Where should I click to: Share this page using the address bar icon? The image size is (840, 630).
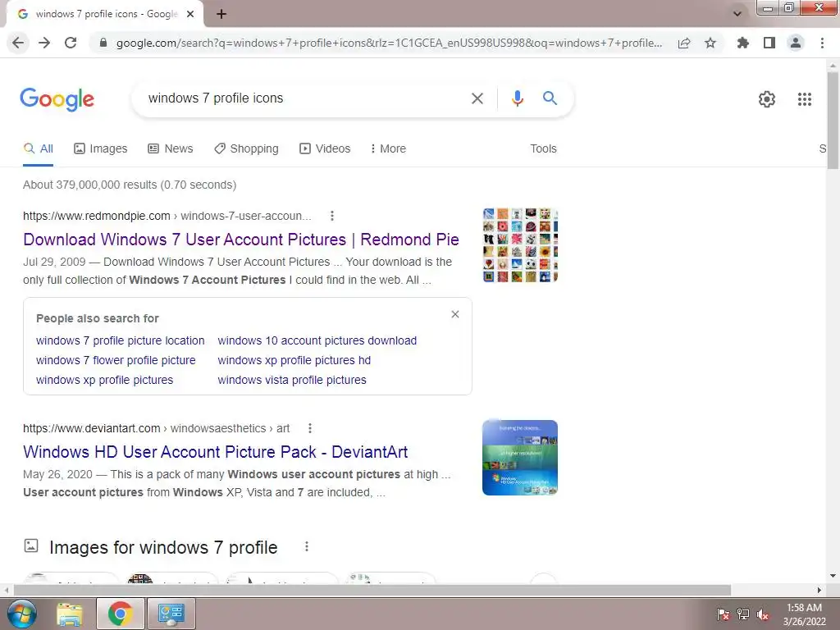pos(684,43)
